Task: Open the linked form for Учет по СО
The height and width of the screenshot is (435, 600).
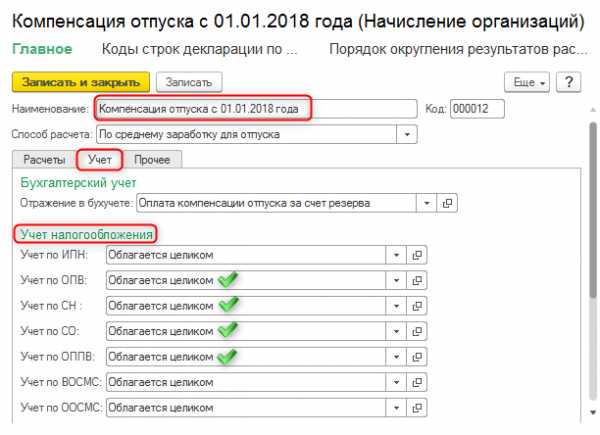Action: pos(419,330)
